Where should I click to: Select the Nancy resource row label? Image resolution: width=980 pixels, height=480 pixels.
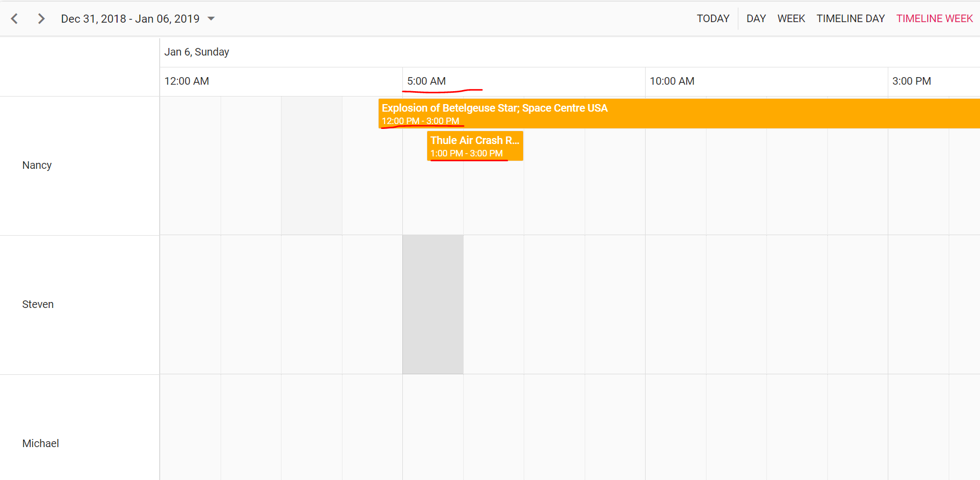point(37,166)
